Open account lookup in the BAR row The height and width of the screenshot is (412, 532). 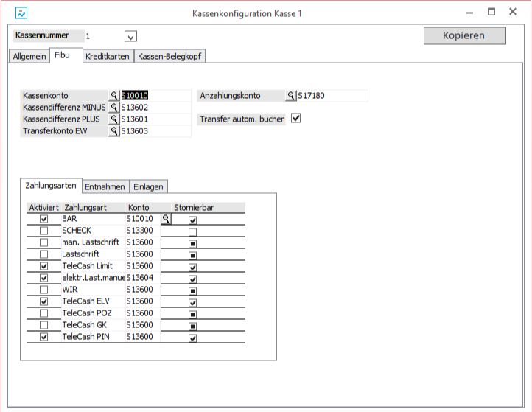click(x=166, y=219)
